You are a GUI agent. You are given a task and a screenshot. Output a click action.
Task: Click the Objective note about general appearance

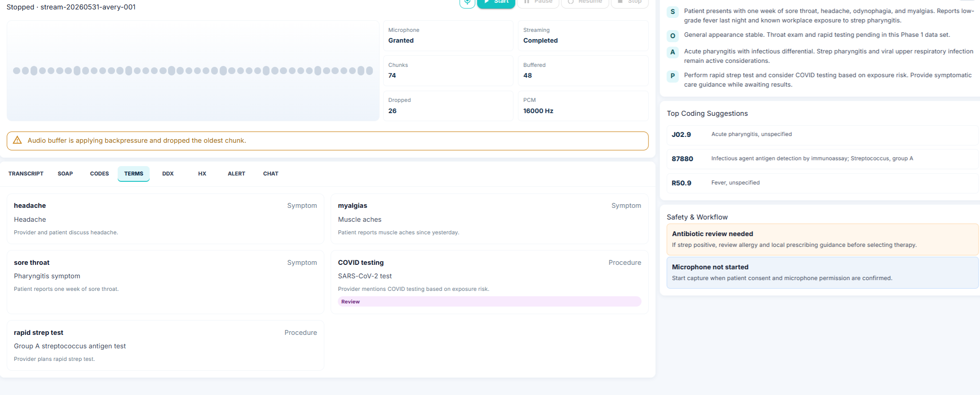817,35
